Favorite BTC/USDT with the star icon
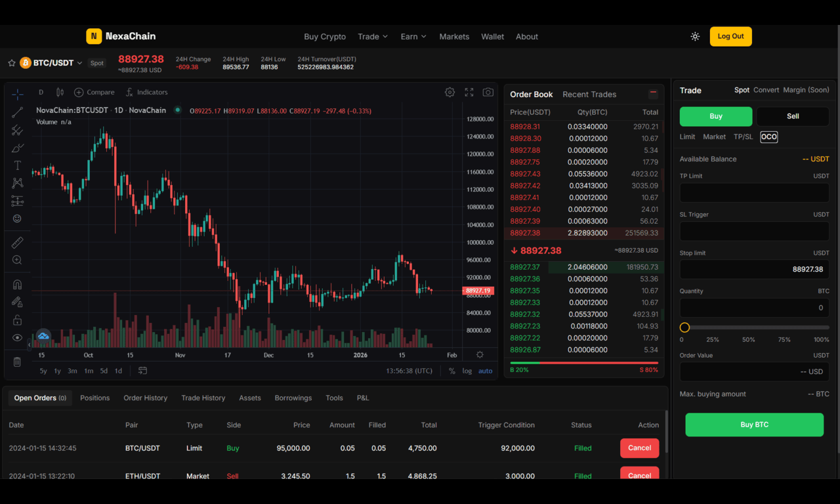This screenshot has height=504, width=840. 12,63
